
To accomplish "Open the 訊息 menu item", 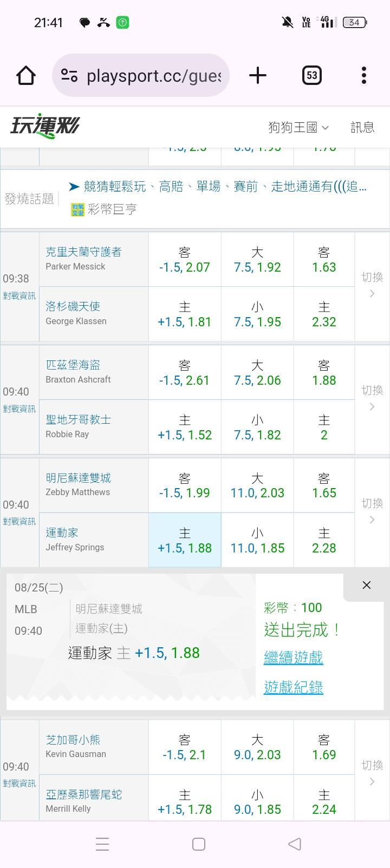I will (362, 127).
